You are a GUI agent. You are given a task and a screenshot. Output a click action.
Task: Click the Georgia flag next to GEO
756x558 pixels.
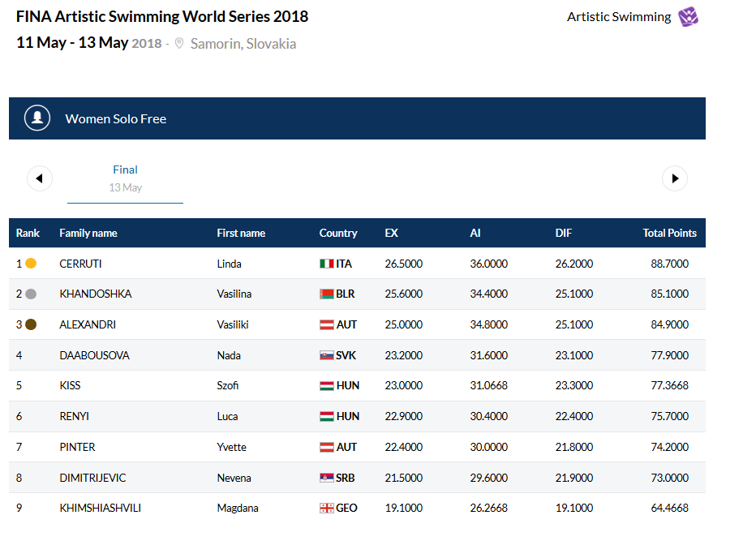(327, 509)
